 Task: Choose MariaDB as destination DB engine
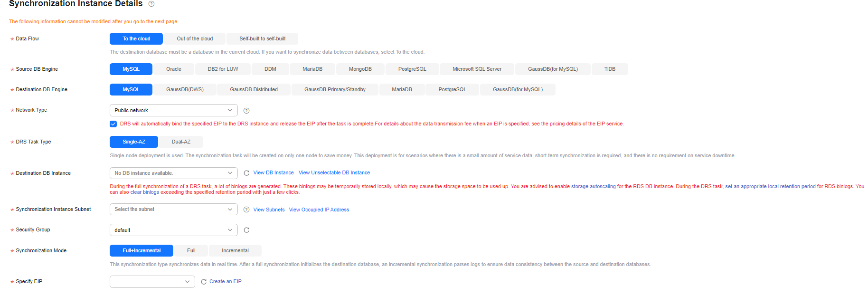point(402,89)
